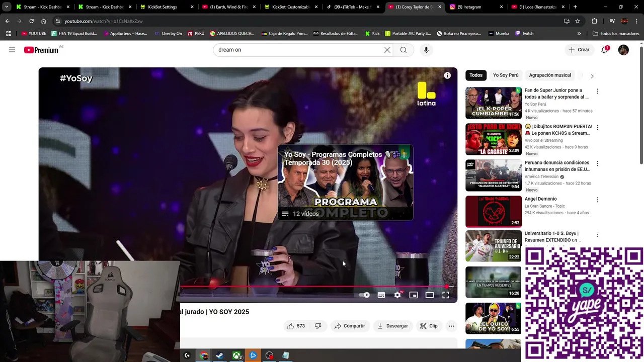Open options for Angel Demonio video

pyautogui.click(x=598, y=200)
